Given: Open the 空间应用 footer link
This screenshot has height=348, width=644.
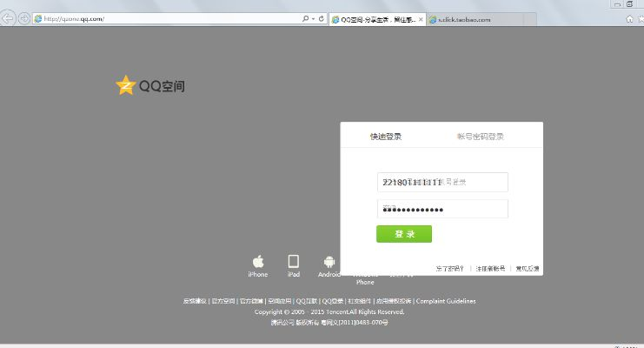Looking at the screenshot, I should tap(280, 301).
